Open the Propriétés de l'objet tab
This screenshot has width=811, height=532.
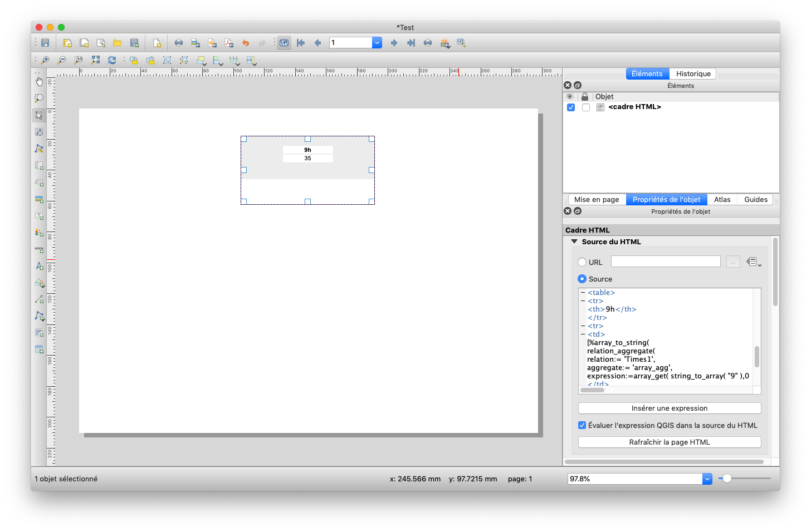coord(667,199)
